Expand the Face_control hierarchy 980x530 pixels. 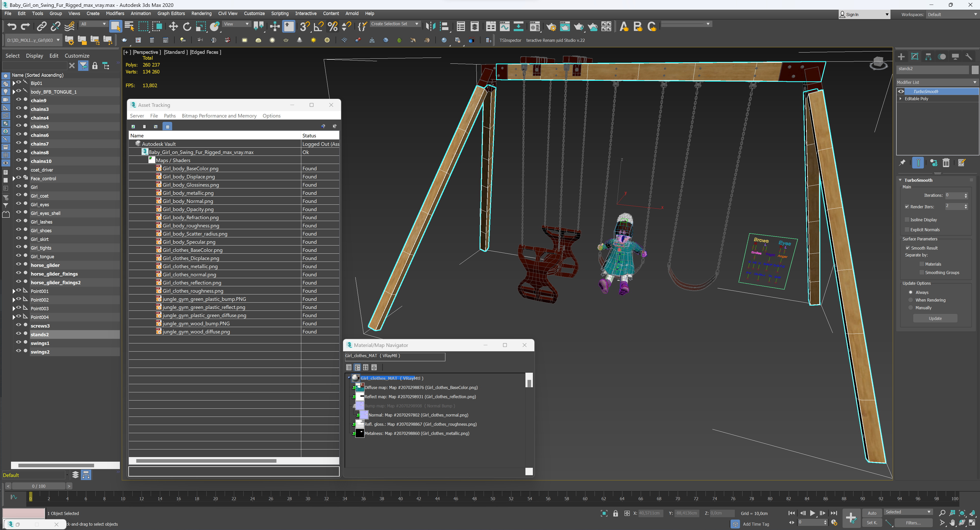[x=14, y=178]
